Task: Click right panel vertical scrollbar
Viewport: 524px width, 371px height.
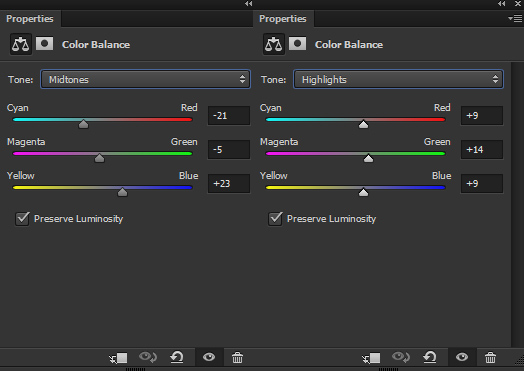Action: (x=517, y=204)
